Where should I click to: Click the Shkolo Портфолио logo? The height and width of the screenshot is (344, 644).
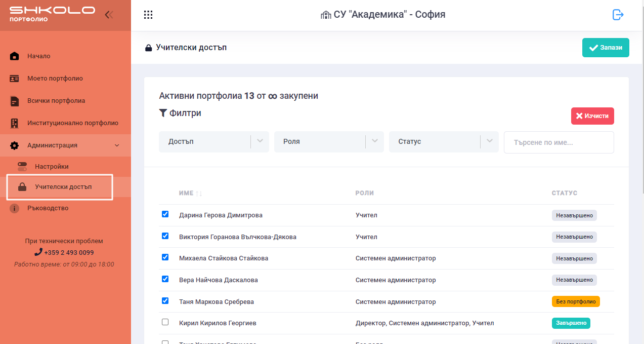[52, 14]
